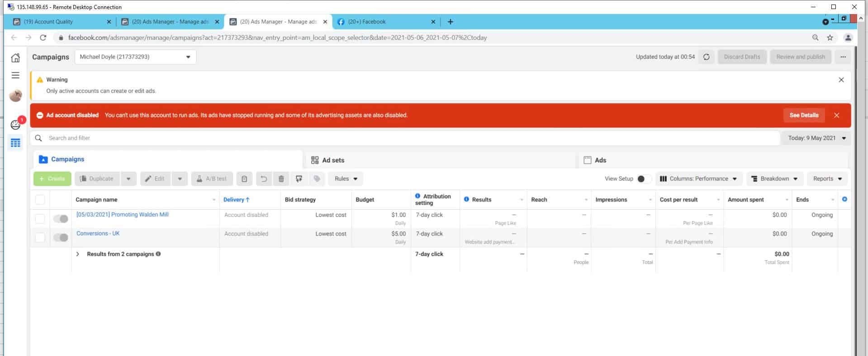Toggle the Conversions - UK campaign switch
Viewport: 868px width, 356px height.
(x=61, y=237)
